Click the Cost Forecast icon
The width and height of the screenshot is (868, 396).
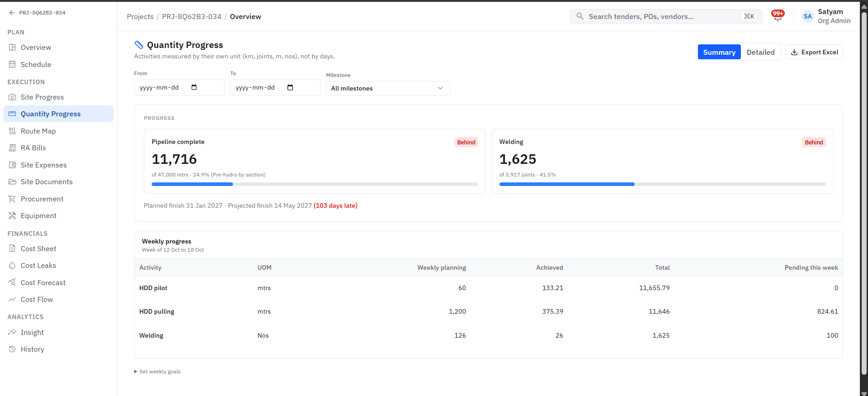[x=12, y=282]
